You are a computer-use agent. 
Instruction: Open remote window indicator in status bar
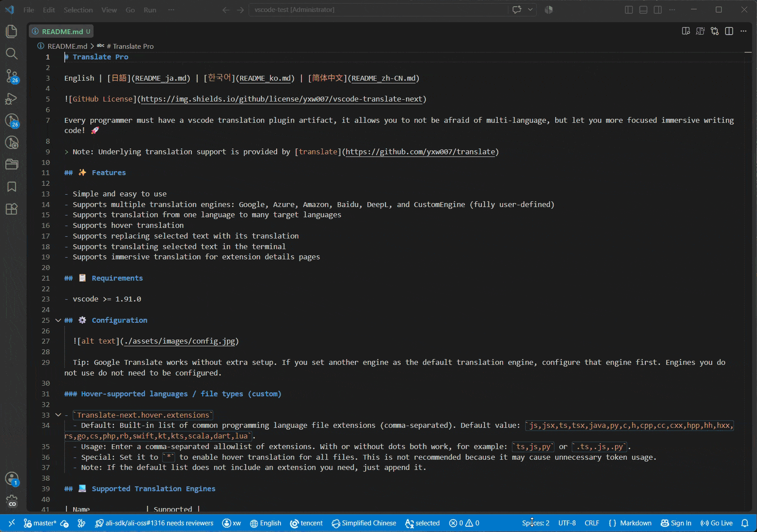pyautogui.click(x=12, y=523)
